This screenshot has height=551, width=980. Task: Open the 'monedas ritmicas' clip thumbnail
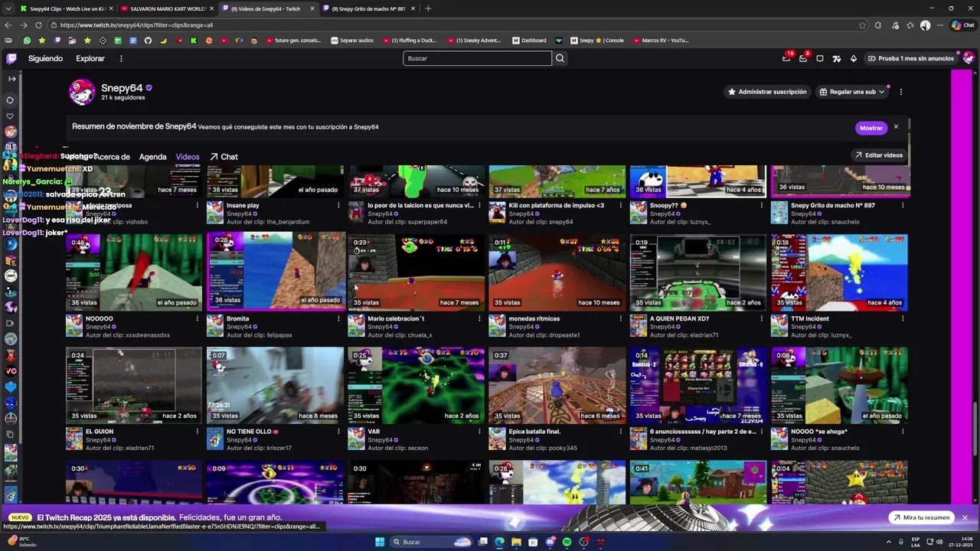[x=557, y=272]
